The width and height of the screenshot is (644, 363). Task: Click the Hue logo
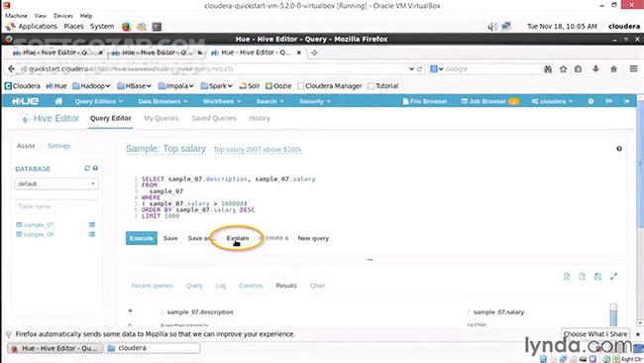pos(26,101)
